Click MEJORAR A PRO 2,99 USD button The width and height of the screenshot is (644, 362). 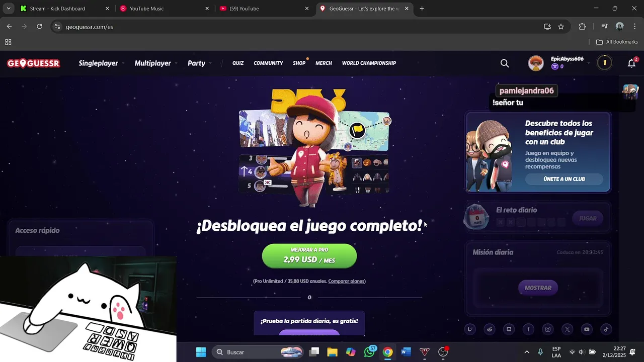point(309,256)
